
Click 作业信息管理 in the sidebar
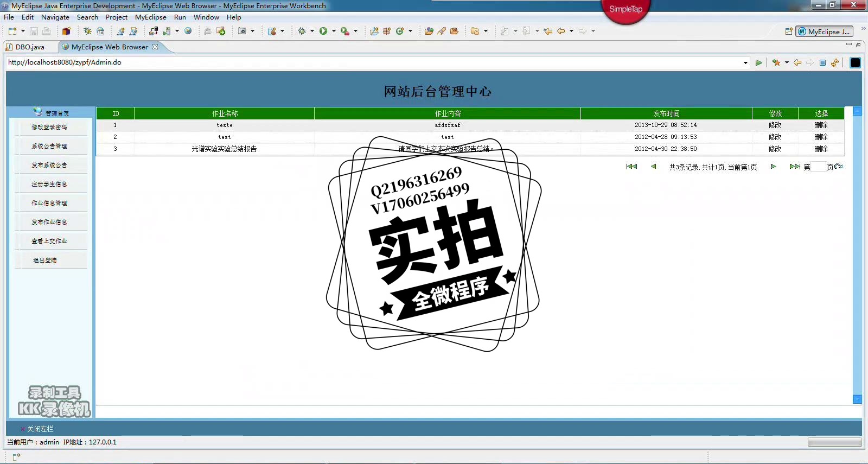coord(49,203)
